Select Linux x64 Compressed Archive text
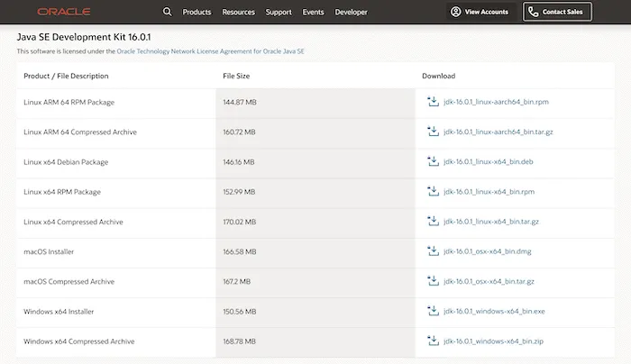Screen dimensions: 631x364 pos(73,222)
